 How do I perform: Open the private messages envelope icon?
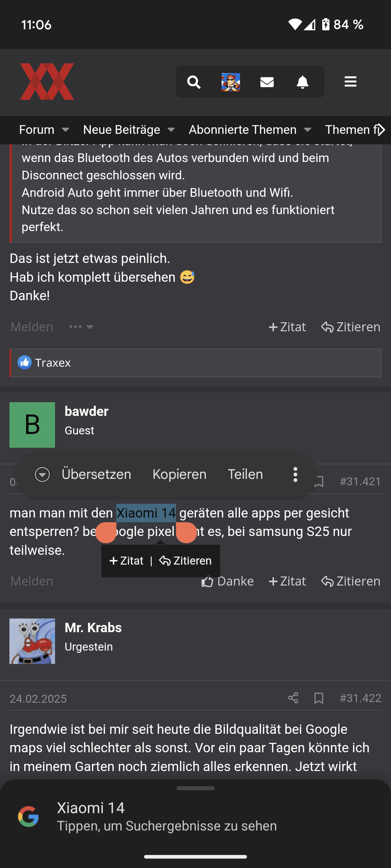267,82
